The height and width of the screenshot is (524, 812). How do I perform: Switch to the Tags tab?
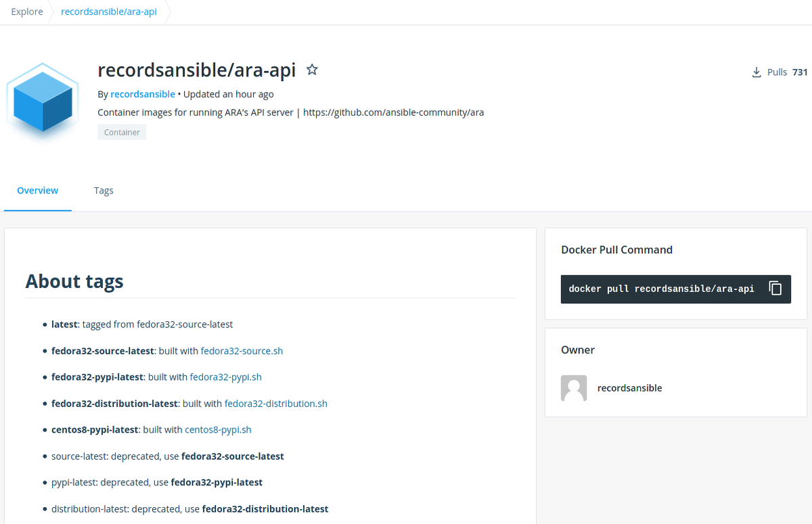[104, 190]
